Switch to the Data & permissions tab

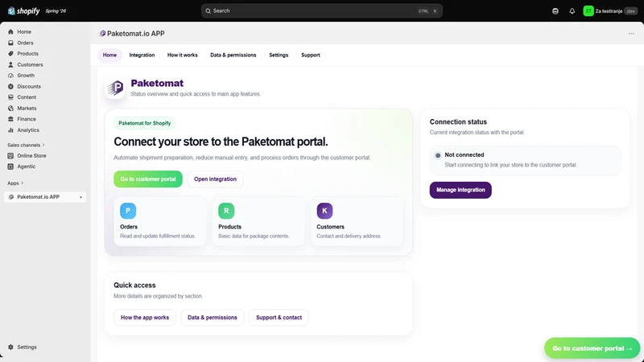pyautogui.click(x=233, y=55)
